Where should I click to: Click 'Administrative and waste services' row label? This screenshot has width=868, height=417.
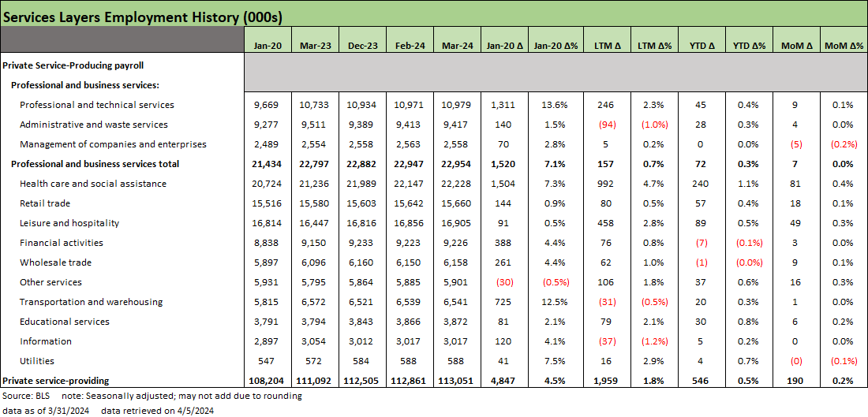[94, 125]
